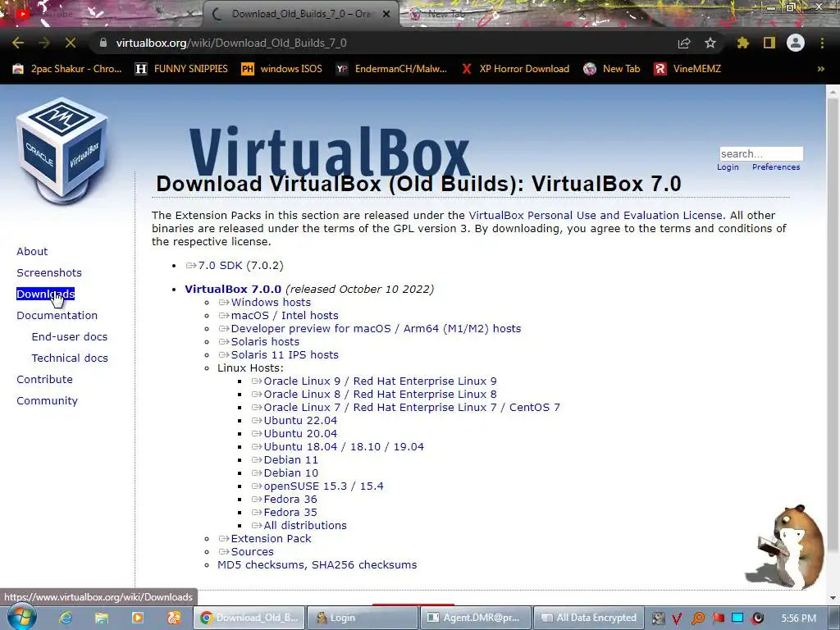
Task: Open the About sidebar link
Action: click(x=32, y=251)
